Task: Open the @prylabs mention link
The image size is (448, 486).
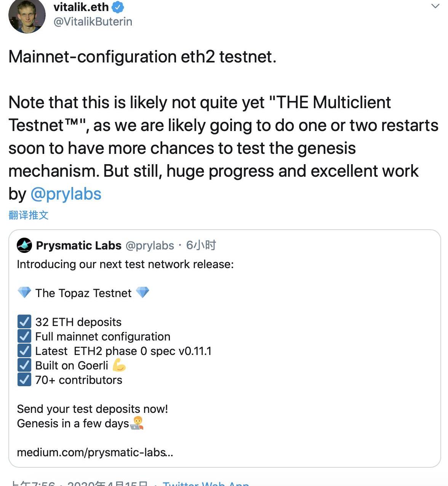Action: click(66, 194)
